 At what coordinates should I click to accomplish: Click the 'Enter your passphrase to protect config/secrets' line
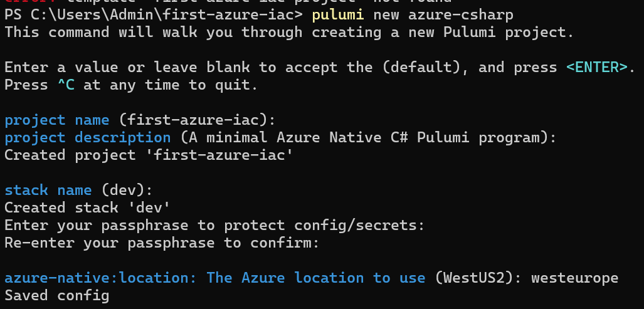(x=214, y=225)
